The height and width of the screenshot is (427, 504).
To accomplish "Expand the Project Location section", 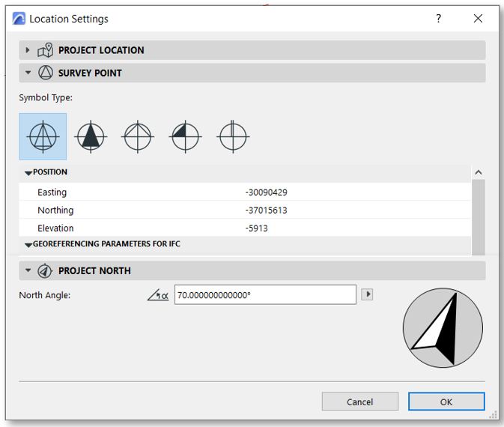I will (x=28, y=50).
